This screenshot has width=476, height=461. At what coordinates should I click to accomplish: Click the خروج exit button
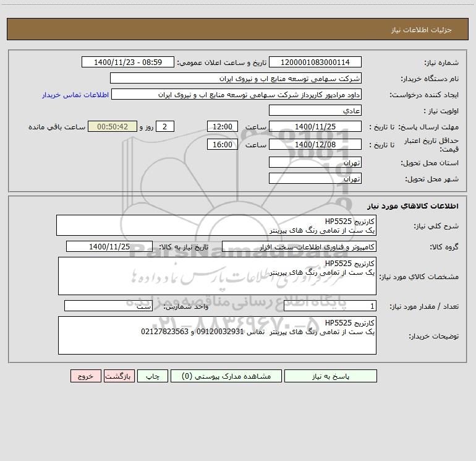pos(85,376)
